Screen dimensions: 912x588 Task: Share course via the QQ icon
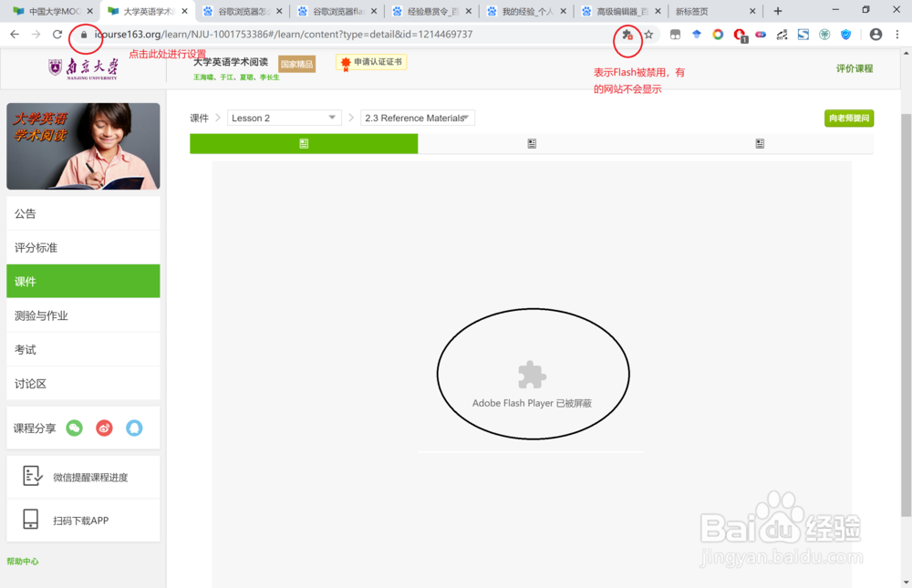(134, 428)
